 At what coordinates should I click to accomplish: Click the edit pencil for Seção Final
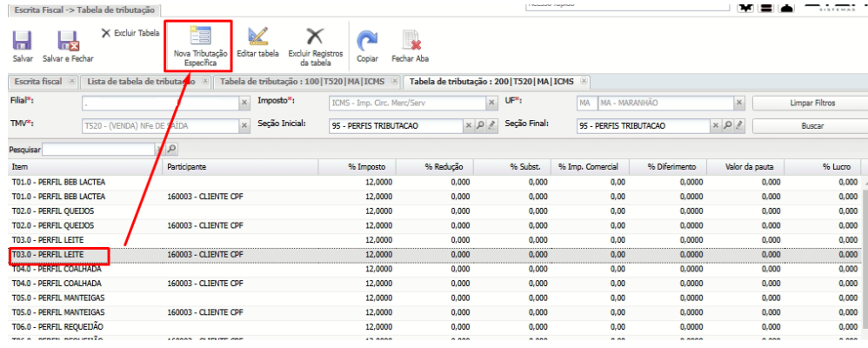click(739, 126)
